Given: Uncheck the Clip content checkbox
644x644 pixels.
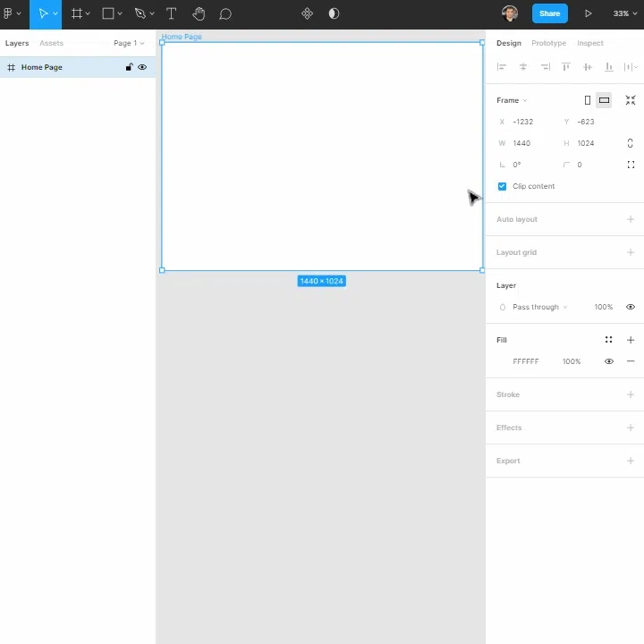Looking at the screenshot, I should (x=502, y=186).
